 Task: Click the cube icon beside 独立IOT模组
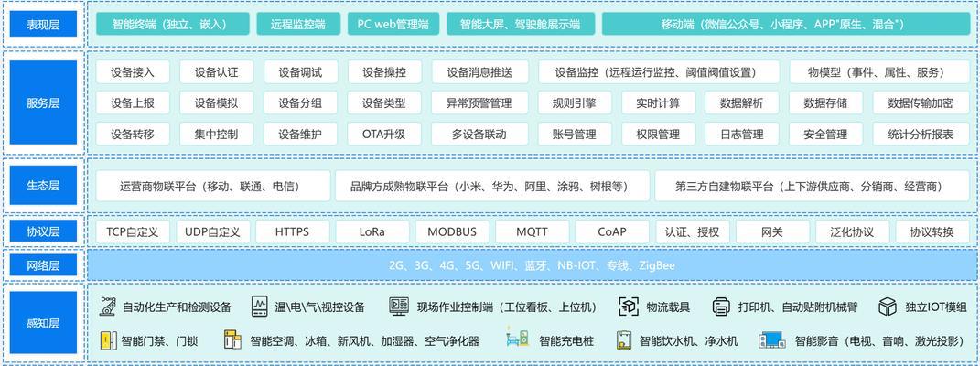point(888,307)
